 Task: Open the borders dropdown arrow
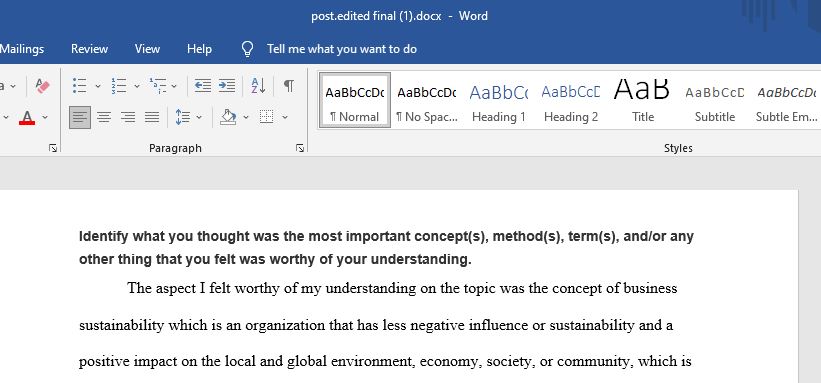coord(285,117)
